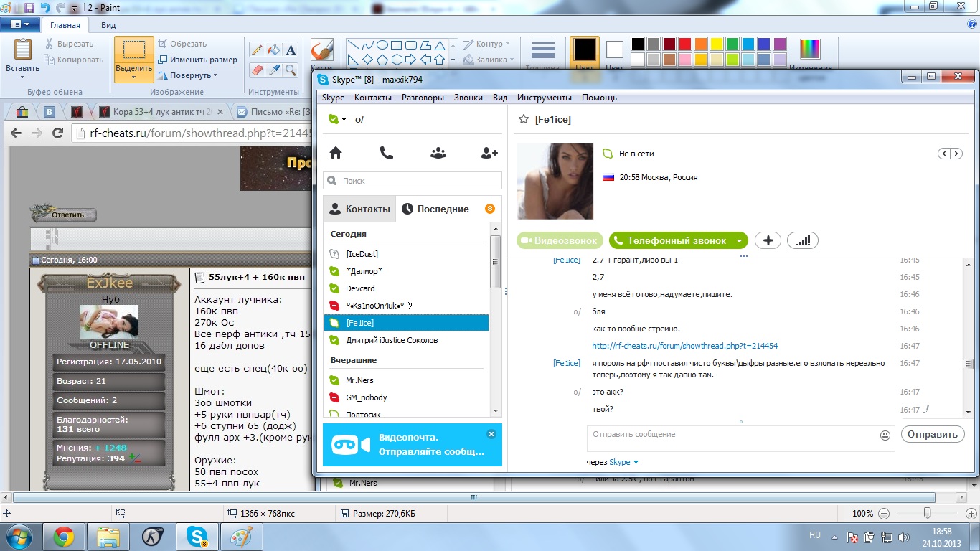
Task: Click the Paint zoom slider handle
Action: 928,513
